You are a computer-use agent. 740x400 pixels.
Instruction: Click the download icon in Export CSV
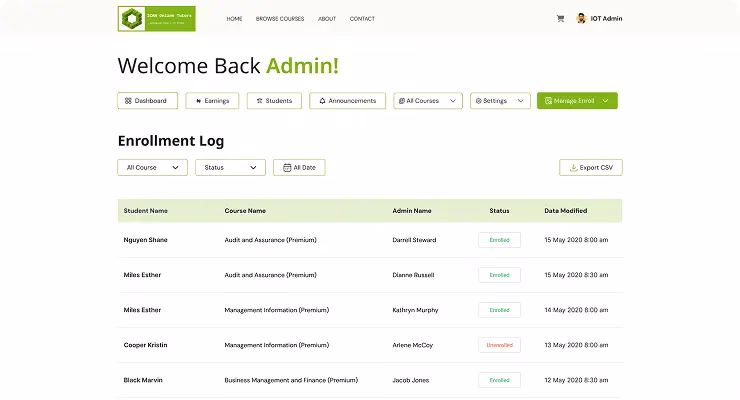(573, 168)
